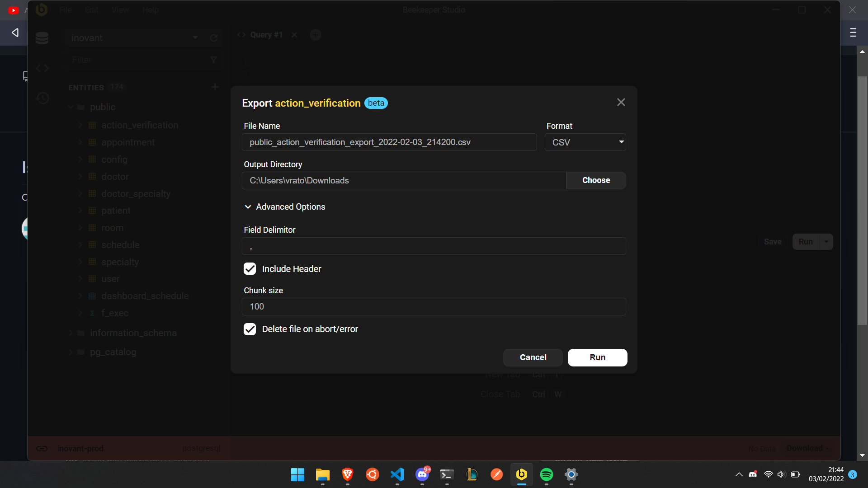Viewport: 868px width, 488px height.
Task: Click the Beekeeper Studio taskbar icon
Action: [x=521, y=474]
